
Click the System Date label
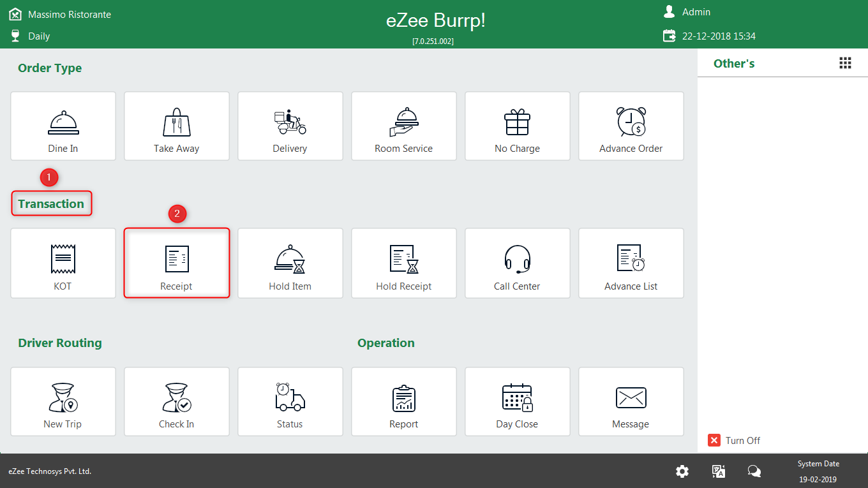818,464
